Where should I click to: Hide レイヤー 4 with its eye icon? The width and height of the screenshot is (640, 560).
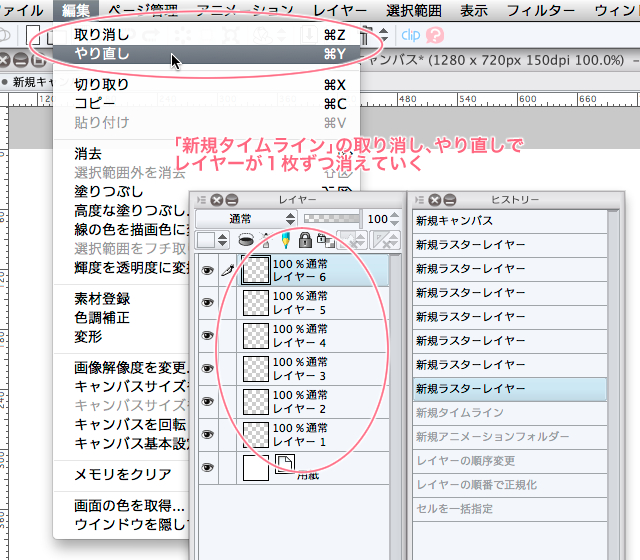pyautogui.click(x=208, y=336)
